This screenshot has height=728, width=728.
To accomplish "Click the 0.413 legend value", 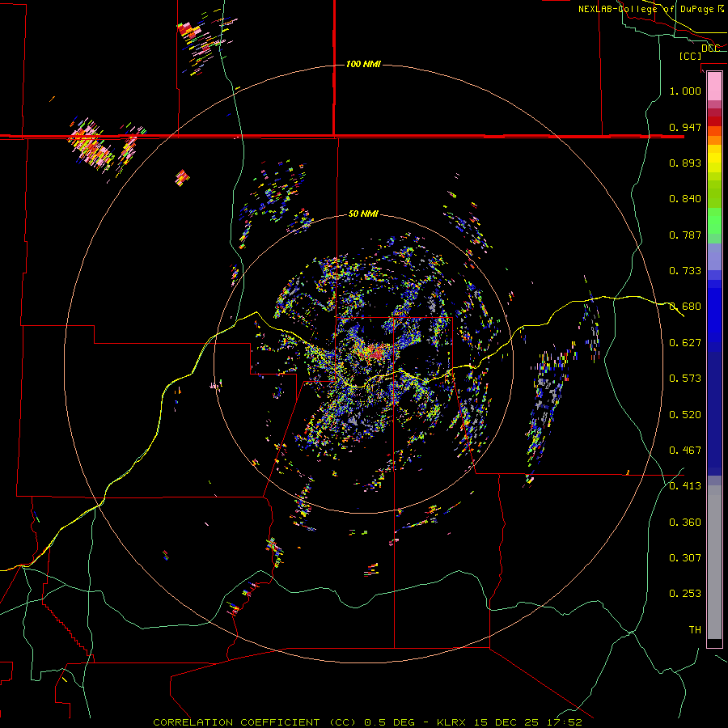I will pyautogui.click(x=685, y=486).
